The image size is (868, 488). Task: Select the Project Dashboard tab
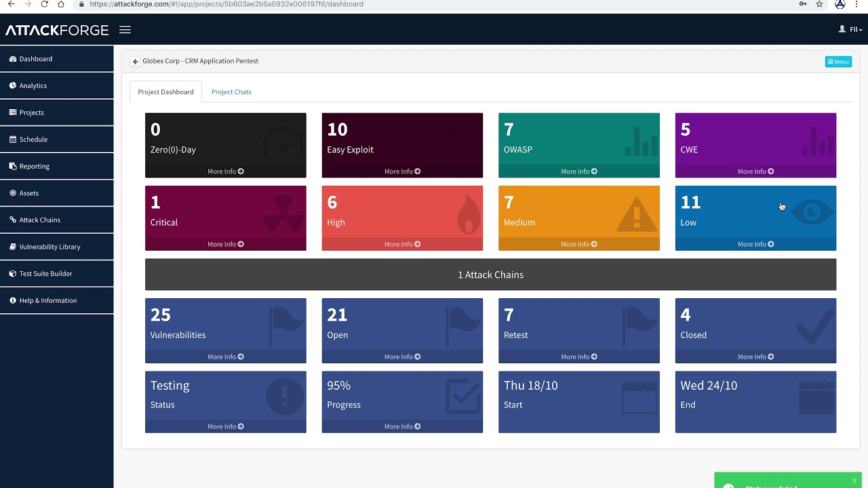pyautogui.click(x=165, y=92)
